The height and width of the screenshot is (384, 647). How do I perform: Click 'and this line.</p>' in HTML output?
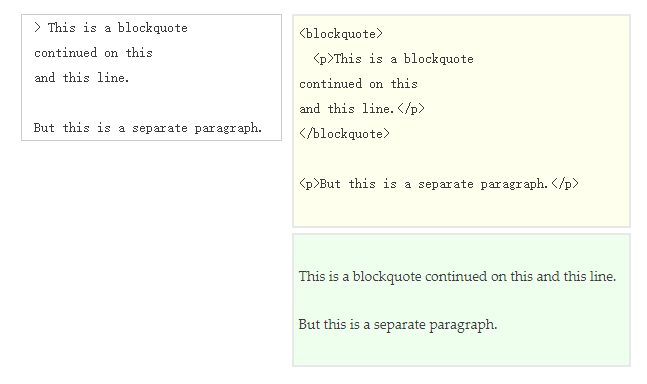[362, 109]
